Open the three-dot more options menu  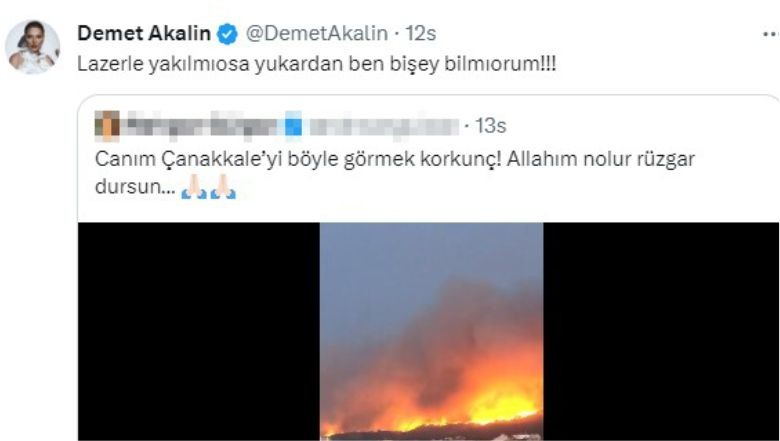[772, 34]
